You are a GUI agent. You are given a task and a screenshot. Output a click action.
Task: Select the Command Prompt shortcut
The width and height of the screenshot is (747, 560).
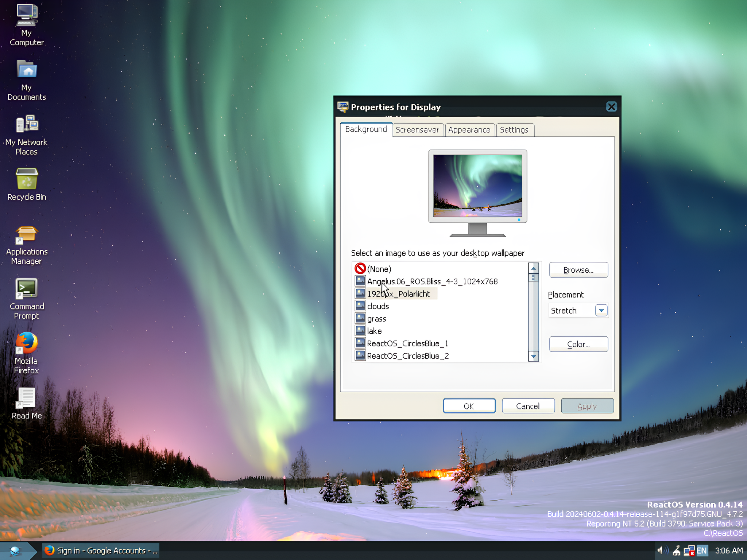click(27, 299)
